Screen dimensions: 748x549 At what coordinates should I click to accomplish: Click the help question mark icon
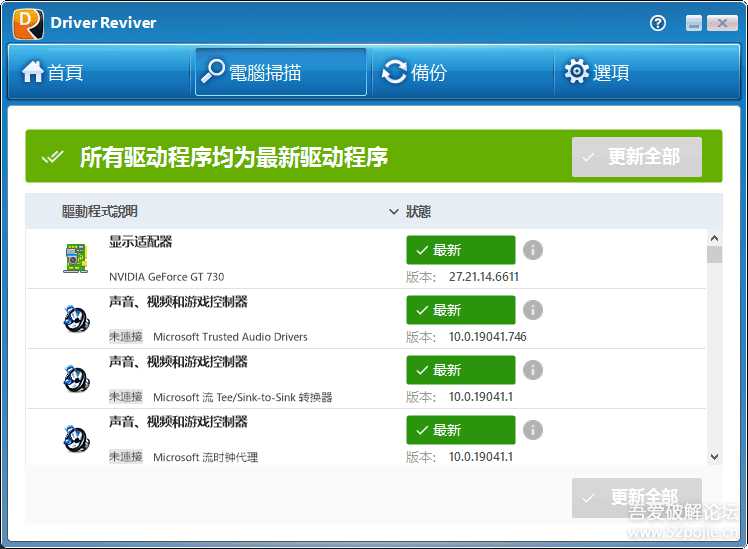[658, 22]
